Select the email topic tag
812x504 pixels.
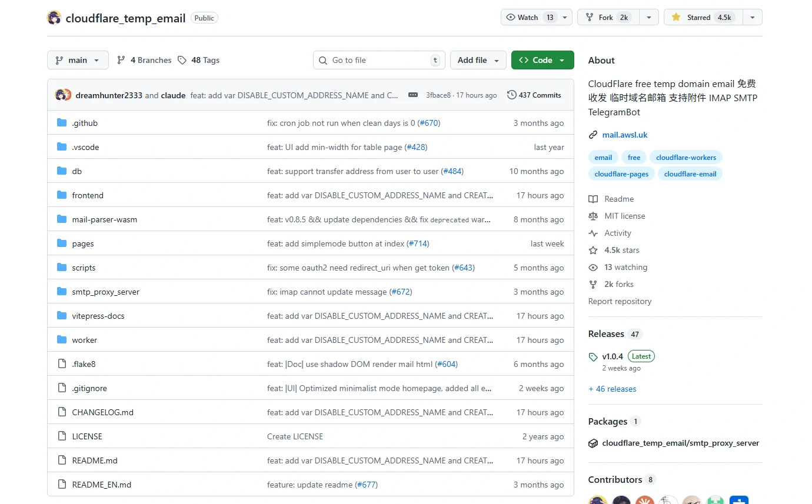(603, 157)
